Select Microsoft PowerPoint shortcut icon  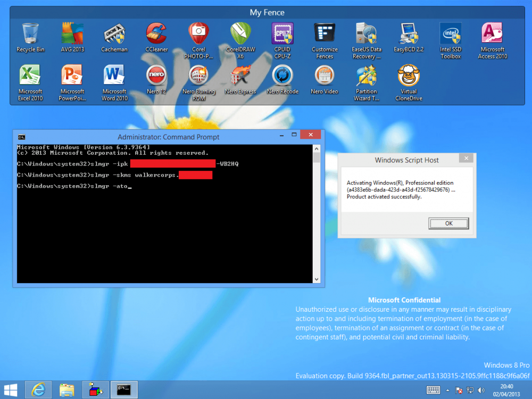pos(72,83)
